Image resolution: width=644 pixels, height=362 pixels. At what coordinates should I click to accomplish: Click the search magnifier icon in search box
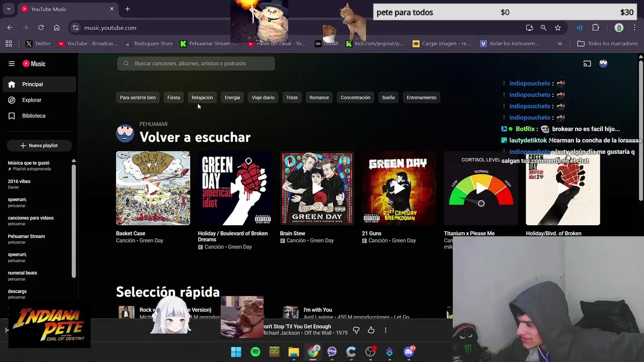point(126,63)
